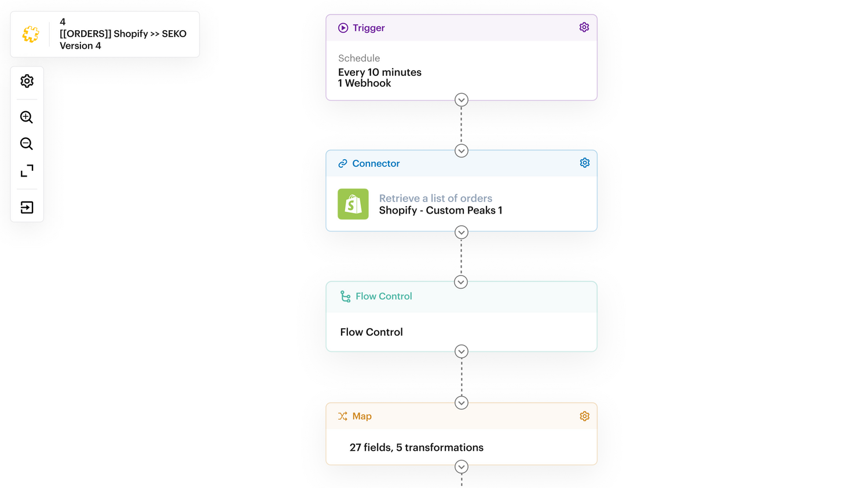Image resolution: width=868 pixels, height=488 pixels.
Task: Open the Retrieve a list of orders action
Action: (435, 198)
